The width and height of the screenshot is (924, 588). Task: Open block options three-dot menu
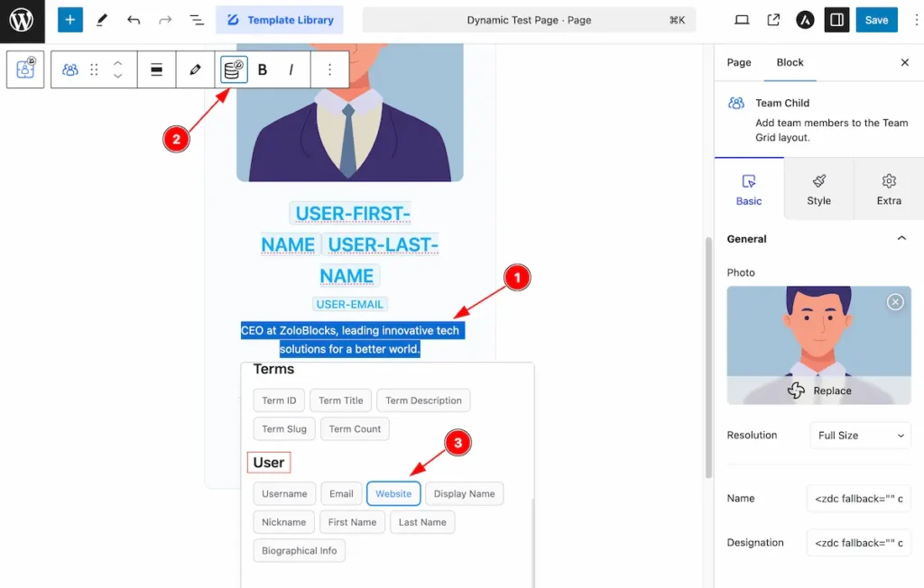pos(330,69)
